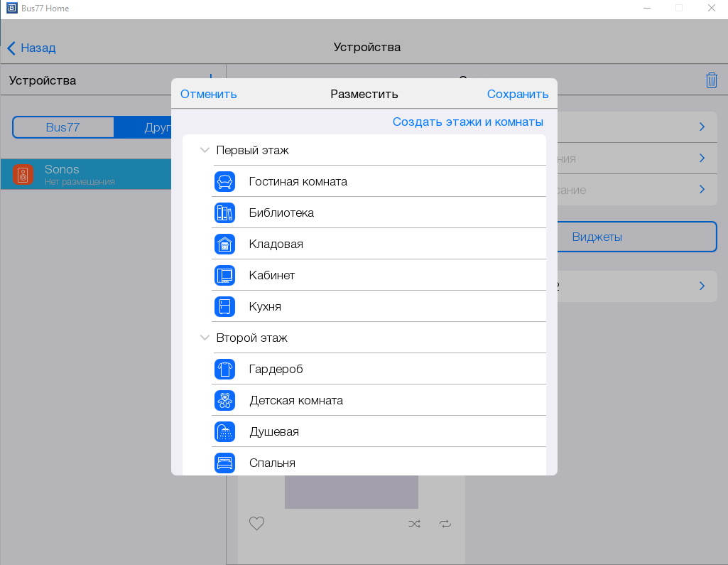Open the Создать этажи и комнаты link
This screenshot has height=565, width=728.
coord(467,122)
